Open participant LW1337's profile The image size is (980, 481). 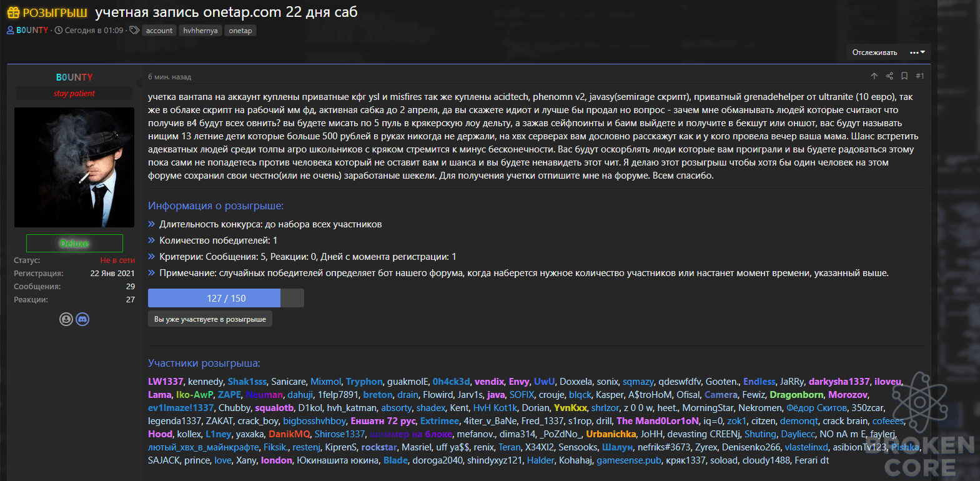(x=166, y=382)
